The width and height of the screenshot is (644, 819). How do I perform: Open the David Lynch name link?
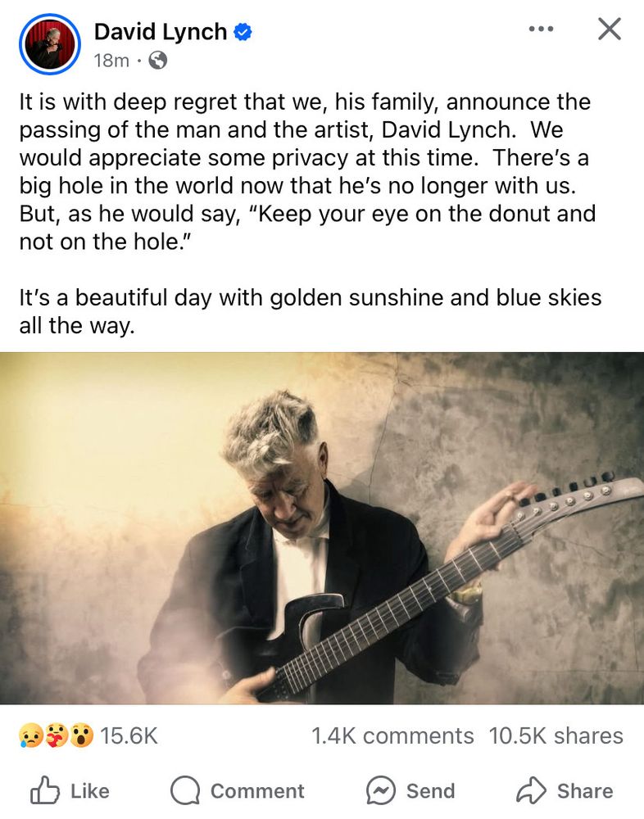pos(161,32)
